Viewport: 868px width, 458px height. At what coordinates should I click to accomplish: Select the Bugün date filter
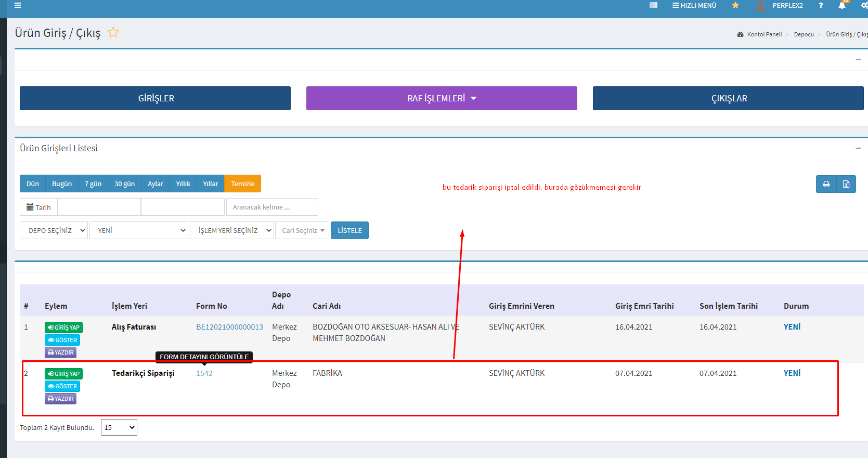[x=62, y=184]
